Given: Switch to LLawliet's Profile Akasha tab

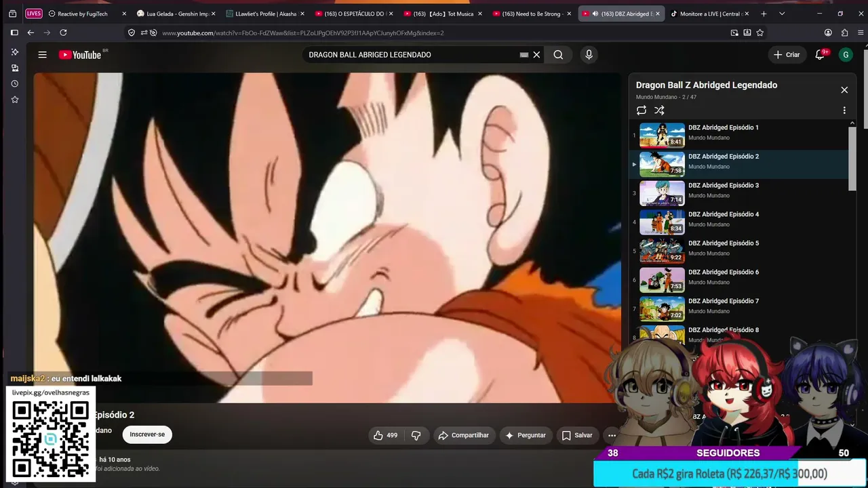Looking at the screenshot, I should (x=264, y=14).
